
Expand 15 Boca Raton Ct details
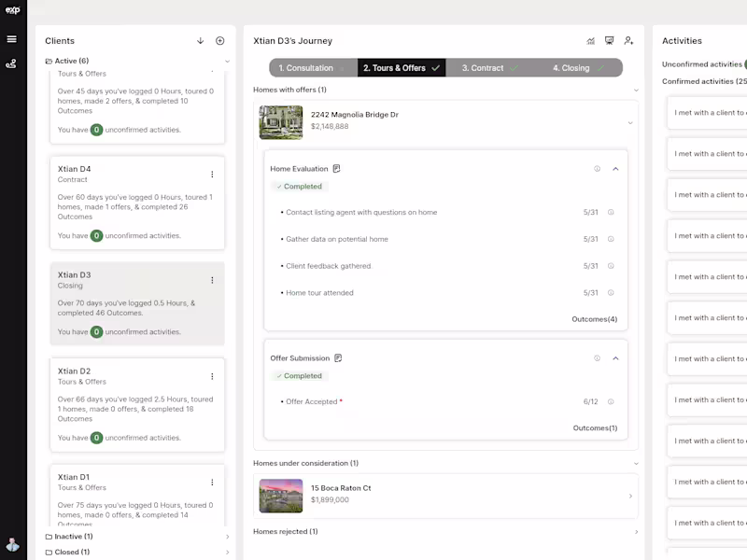click(630, 497)
